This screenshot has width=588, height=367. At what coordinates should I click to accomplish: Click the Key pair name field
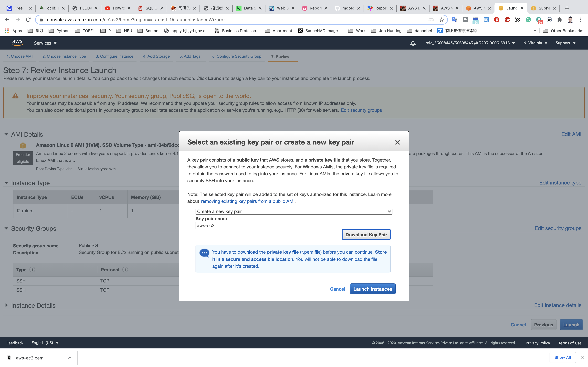point(295,225)
